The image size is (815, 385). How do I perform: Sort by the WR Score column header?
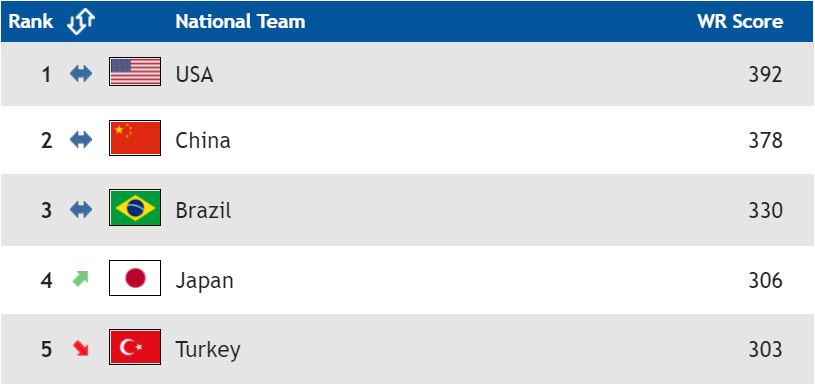pyautogui.click(x=740, y=22)
